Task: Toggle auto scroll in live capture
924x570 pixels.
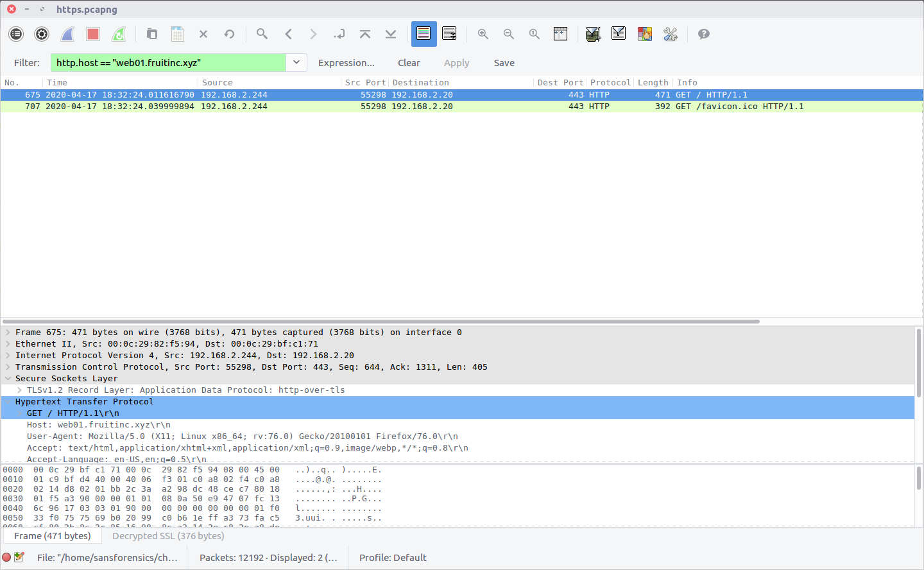Action: pos(449,34)
